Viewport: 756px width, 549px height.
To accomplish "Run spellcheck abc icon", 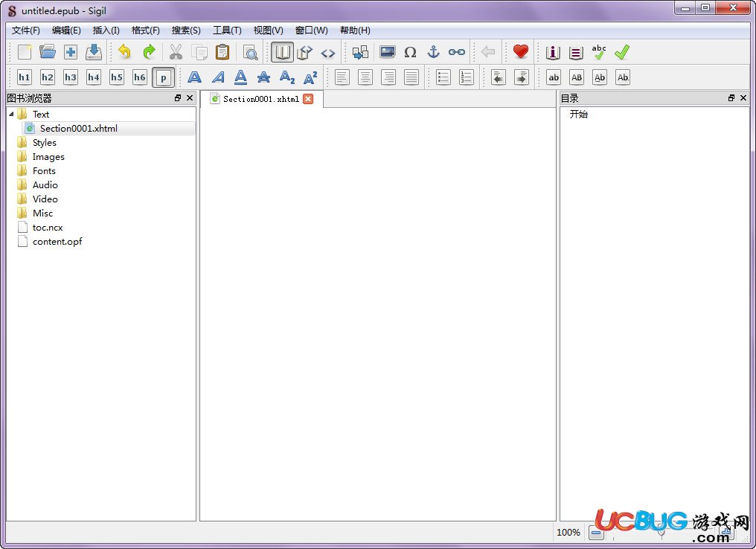I will [x=599, y=52].
